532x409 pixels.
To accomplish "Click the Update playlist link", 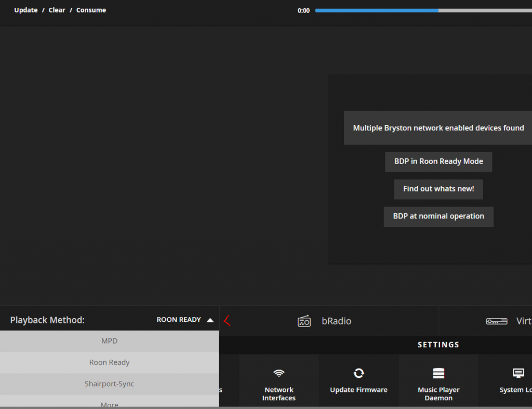I will (x=26, y=10).
